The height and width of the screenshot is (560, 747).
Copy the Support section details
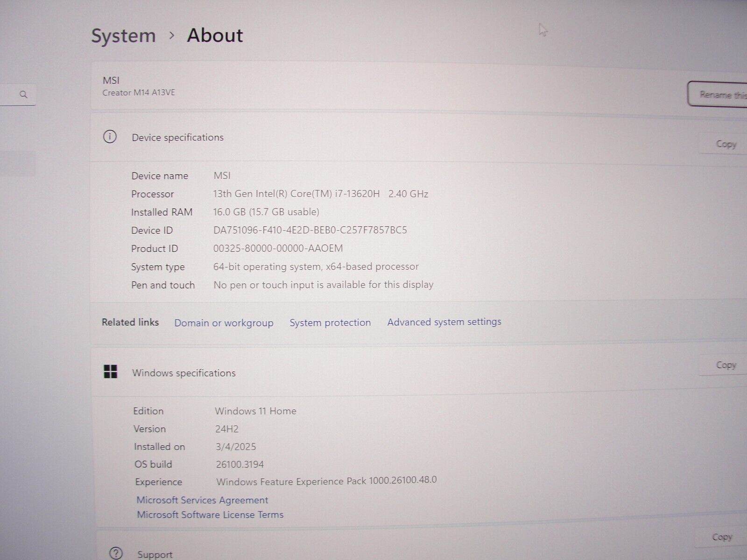point(722,536)
